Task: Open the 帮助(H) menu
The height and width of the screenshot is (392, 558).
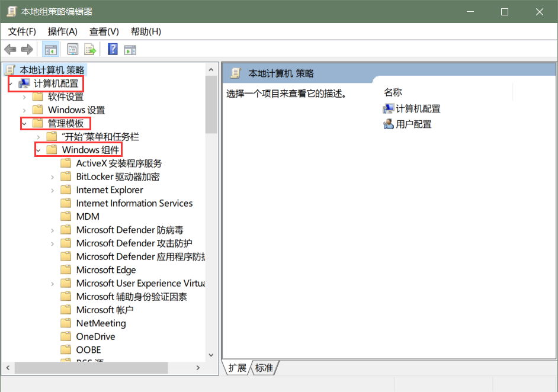Action: [x=146, y=31]
